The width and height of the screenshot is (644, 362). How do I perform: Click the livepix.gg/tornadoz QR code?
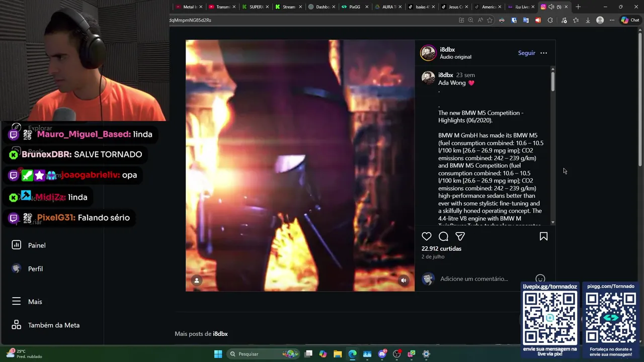(x=550, y=318)
